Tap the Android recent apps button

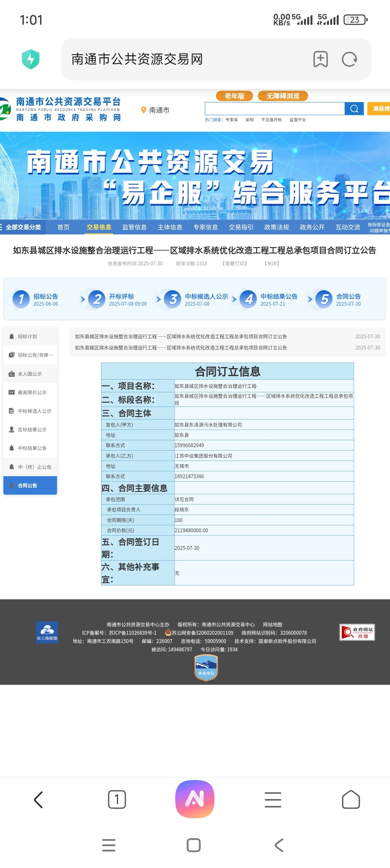[109, 845]
